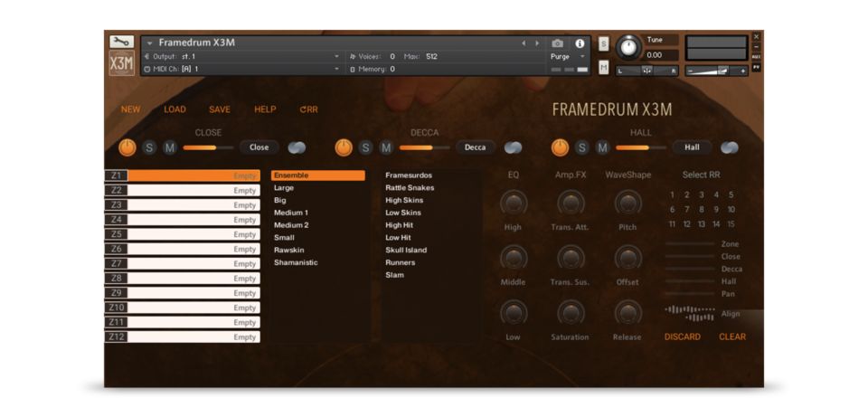The image size is (868, 417).
Task: Toggle the Hall mic power button
Action: (561, 147)
